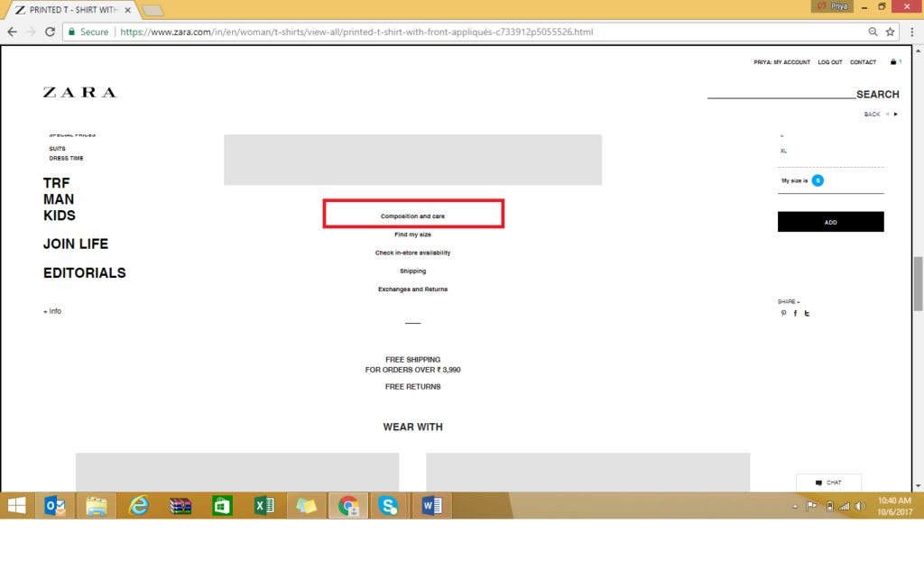Screen dimensions: 924x588
Task: Open the TRF section
Action: point(57,183)
